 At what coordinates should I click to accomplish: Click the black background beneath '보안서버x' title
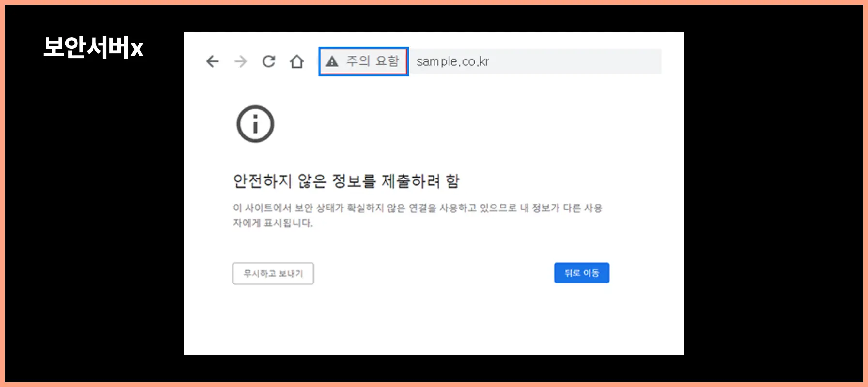click(x=93, y=193)
